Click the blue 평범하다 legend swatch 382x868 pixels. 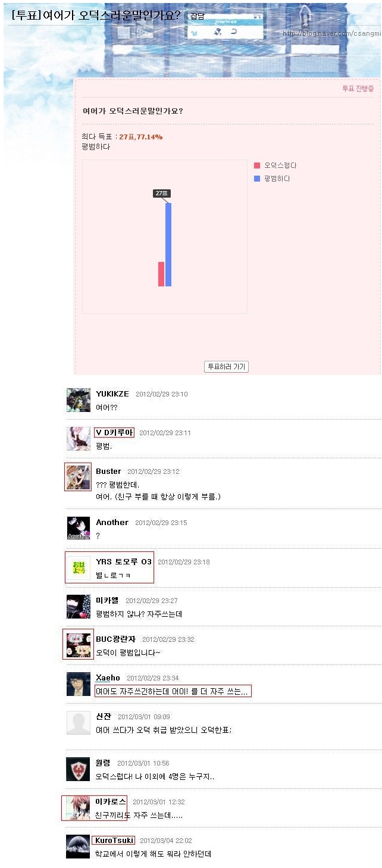click(x=257, y=179)
